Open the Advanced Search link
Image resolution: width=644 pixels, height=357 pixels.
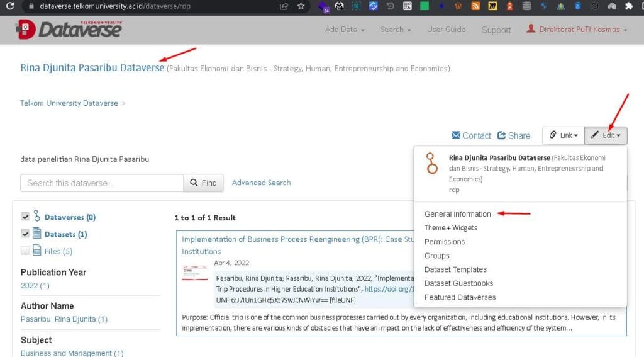click(x=261, y=182)
